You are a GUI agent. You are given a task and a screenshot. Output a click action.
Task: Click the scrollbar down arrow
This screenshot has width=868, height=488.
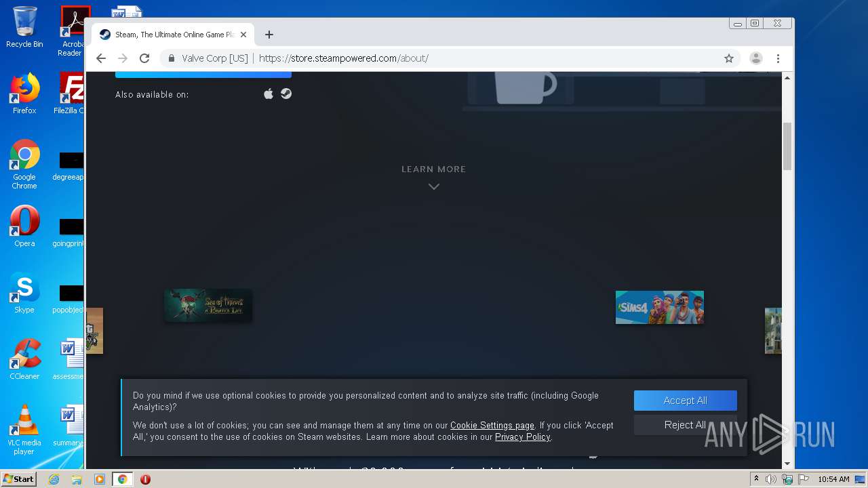pos(787,464)
